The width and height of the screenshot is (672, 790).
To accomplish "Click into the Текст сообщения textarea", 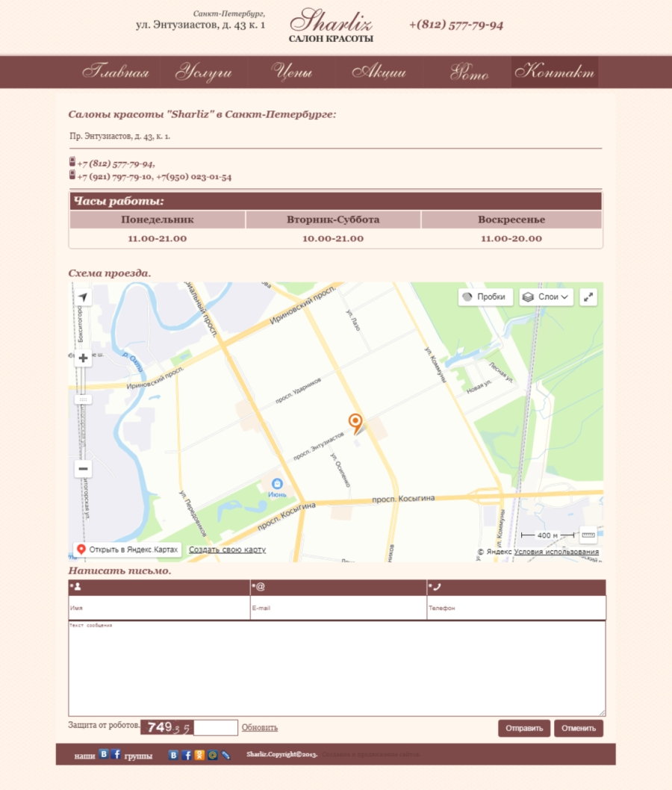I will pyautogui.click(x=337, y=668).
